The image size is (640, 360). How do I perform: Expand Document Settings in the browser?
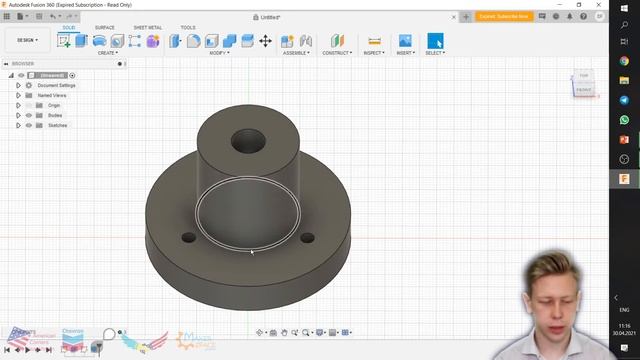(x=18, y=85)
